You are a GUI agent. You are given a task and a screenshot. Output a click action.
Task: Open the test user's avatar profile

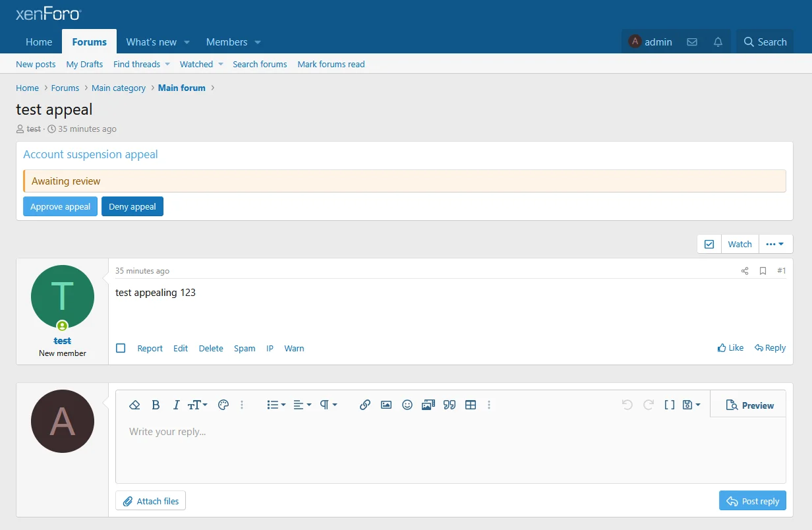pos(63,297)
